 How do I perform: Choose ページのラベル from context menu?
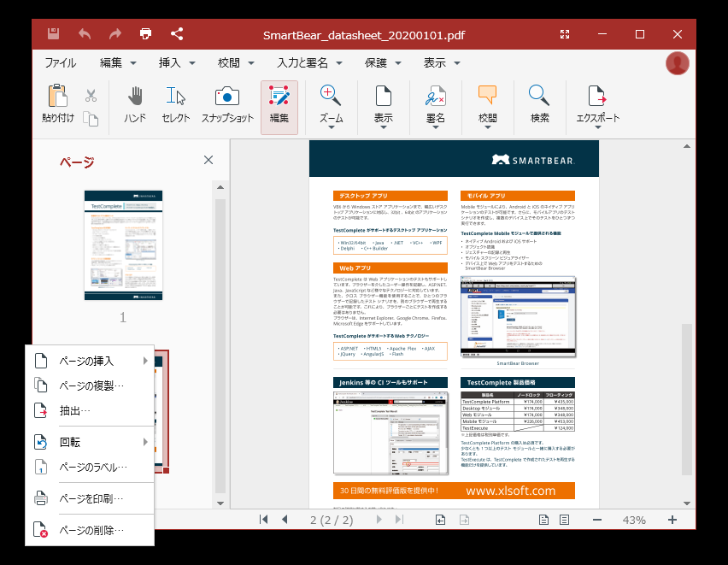90,467
